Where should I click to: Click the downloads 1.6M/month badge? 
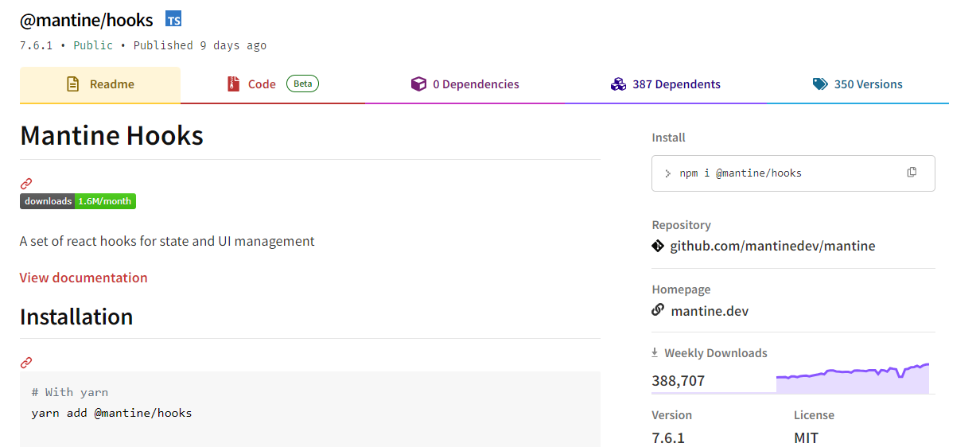(x=78, y=201)
